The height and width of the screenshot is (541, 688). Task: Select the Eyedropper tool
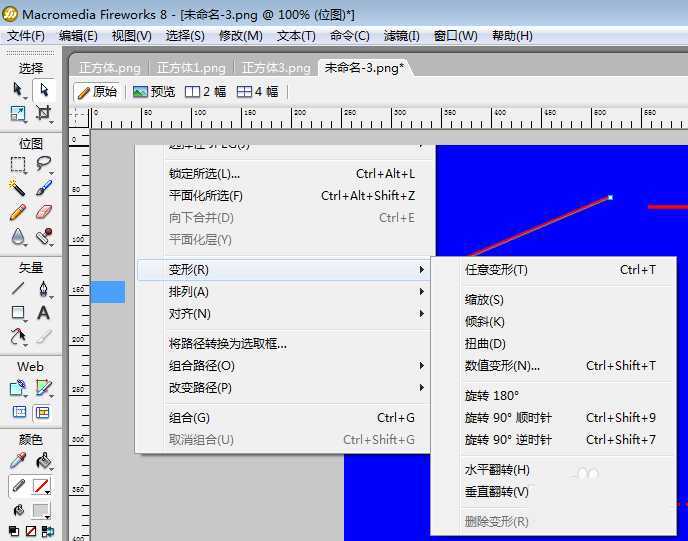(x=18, y=461)
